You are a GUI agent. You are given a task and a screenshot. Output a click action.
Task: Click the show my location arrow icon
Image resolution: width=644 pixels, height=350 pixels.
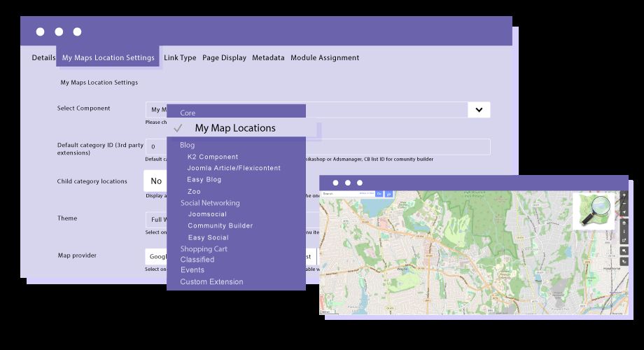coord(624,212)
